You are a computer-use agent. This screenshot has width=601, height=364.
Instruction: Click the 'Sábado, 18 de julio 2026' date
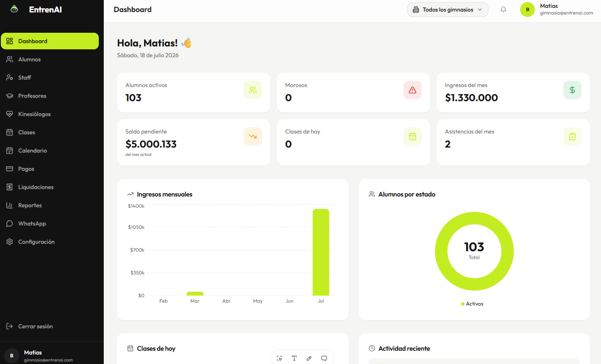point(148,55)
